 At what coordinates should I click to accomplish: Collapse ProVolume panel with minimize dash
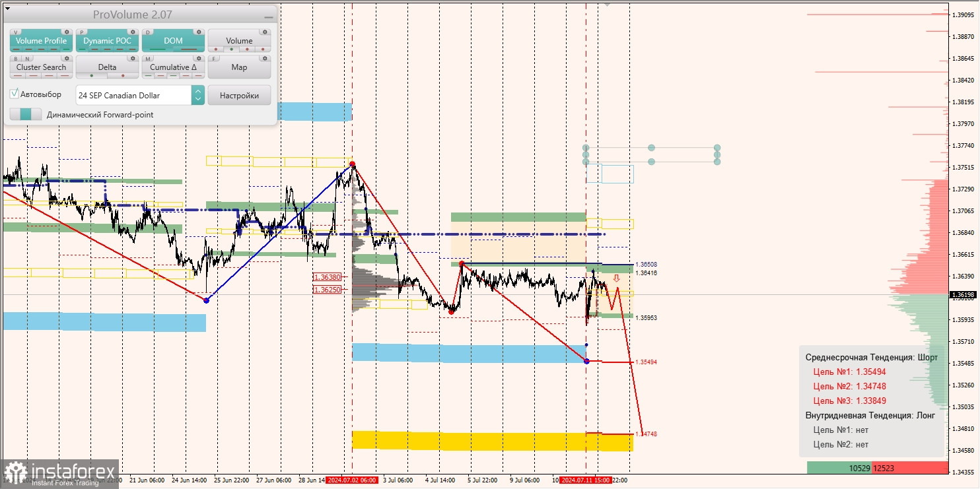click(268, 17)
